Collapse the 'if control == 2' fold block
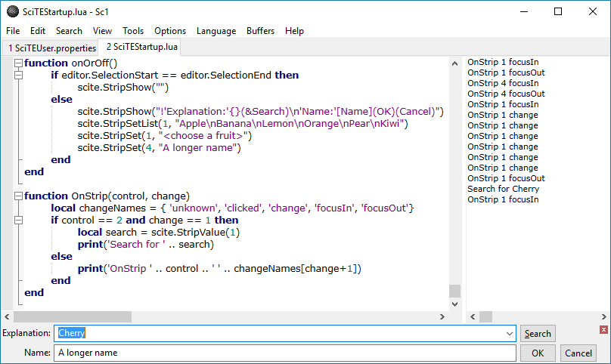This screenshot has height=364, width=611. click(17, 221)
